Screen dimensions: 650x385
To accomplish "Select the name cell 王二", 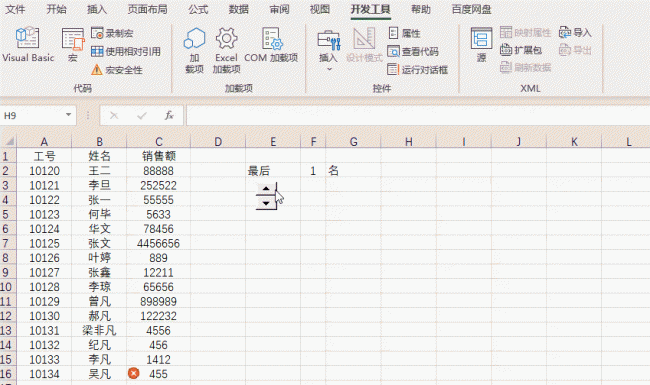I will tap(99, 171).
